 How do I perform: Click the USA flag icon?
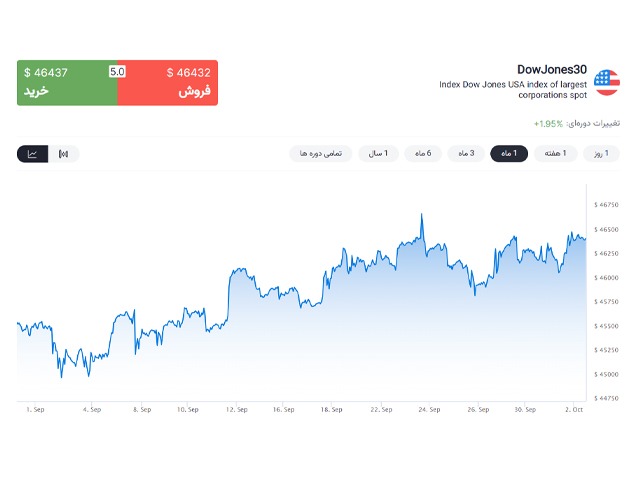coord(606,82)
